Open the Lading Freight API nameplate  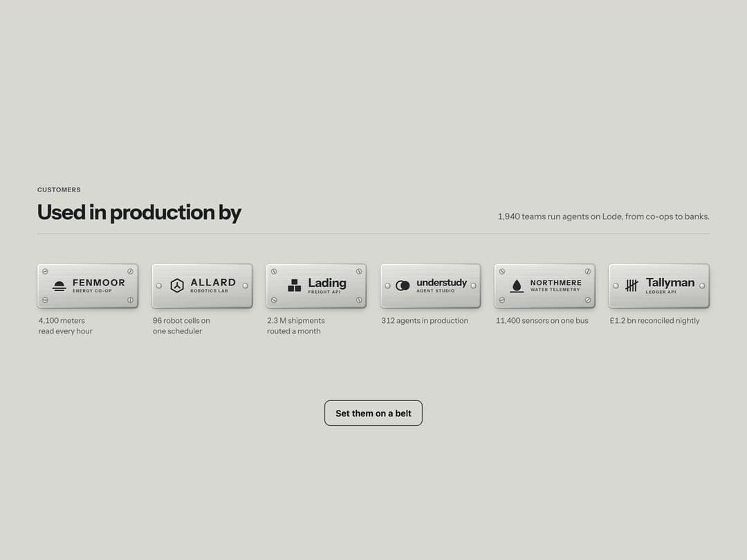point(316,286)
